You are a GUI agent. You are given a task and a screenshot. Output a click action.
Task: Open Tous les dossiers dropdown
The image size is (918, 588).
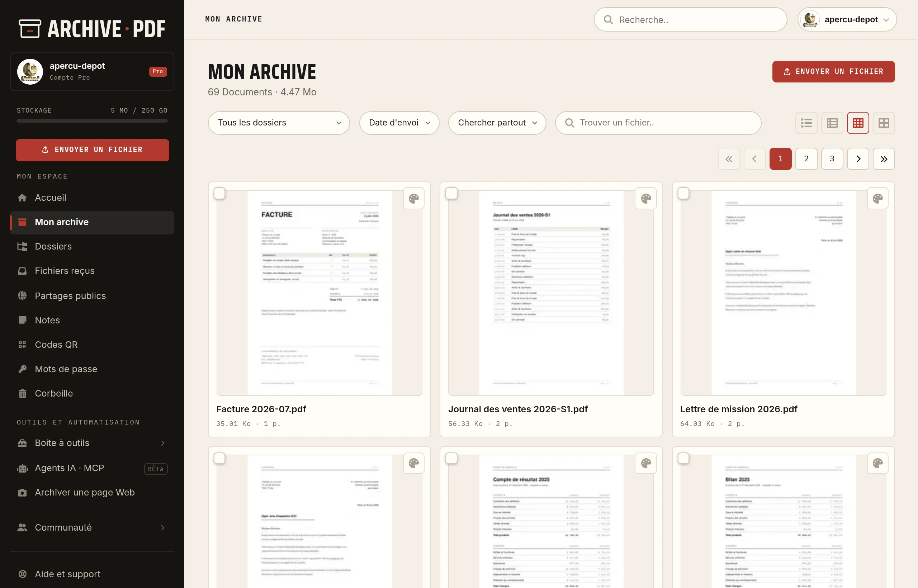[279, 123]
